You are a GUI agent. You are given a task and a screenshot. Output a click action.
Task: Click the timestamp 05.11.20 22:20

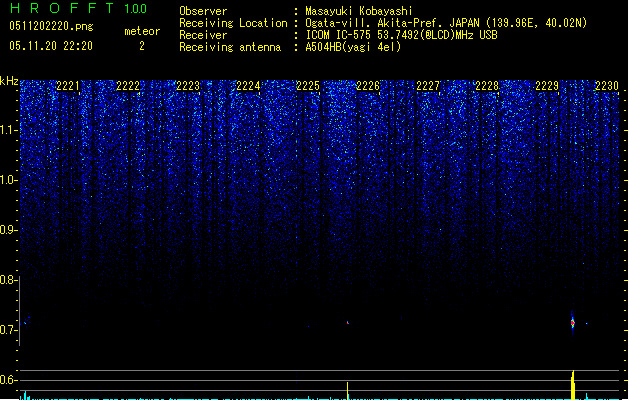(51, 46)
